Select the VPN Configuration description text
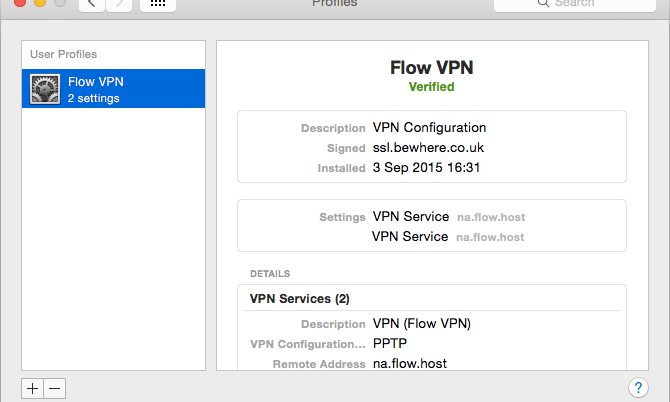The image size is (670, 402). [x=429, y=128]
